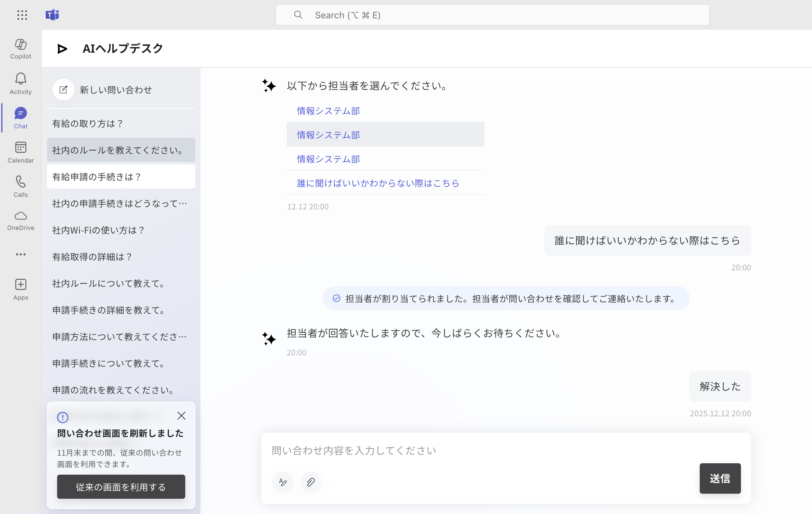Click the AIヘルプデスク title
Image resolution: width=812 pixels, height=514 pixels.
point(123,49)
